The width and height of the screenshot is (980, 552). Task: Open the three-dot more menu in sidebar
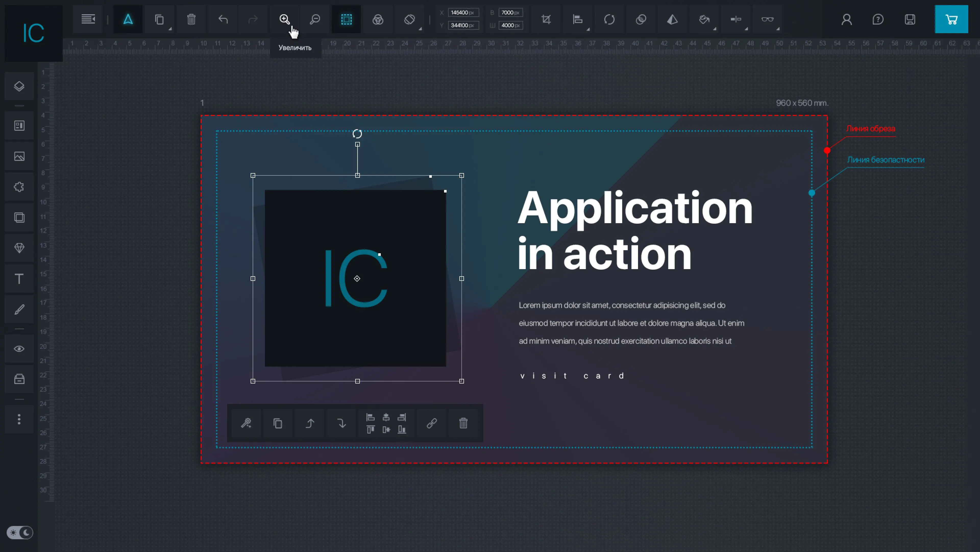coord(19,419)
